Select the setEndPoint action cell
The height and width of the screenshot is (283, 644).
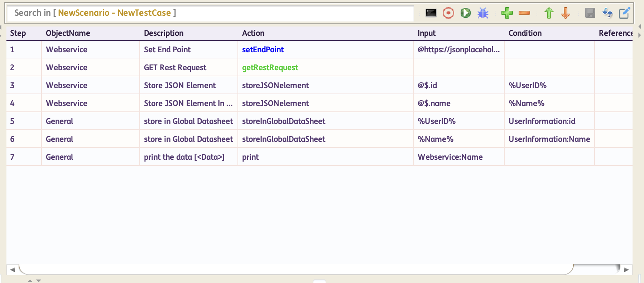point(263,50)
